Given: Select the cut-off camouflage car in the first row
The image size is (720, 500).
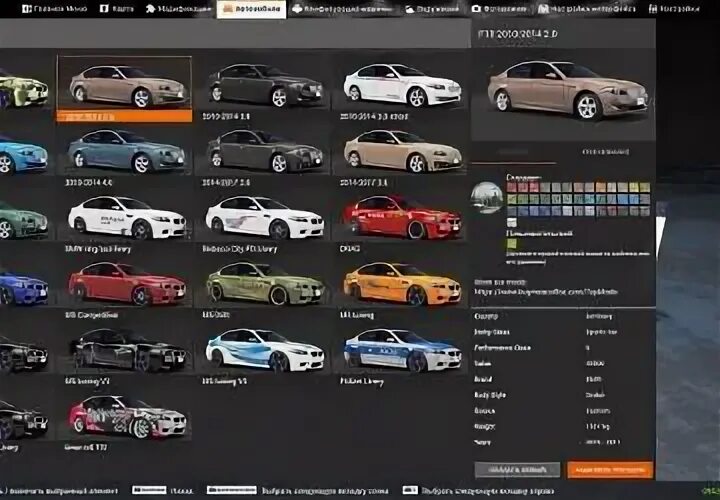Looking at the screenshot, I should pos(24,87).
